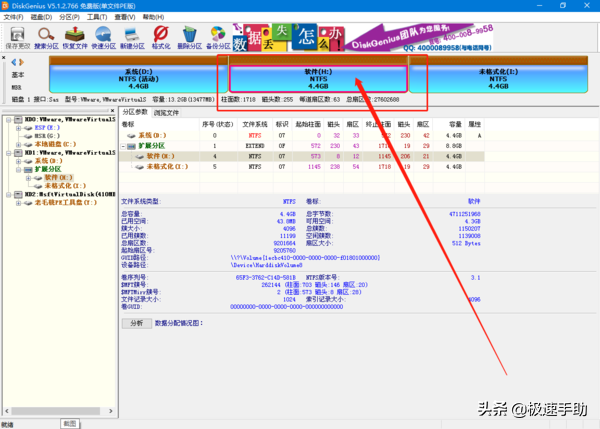Select the 未格式化(I:) row in partition table
This screenshot has width=600, height=429.
point(302,167)
